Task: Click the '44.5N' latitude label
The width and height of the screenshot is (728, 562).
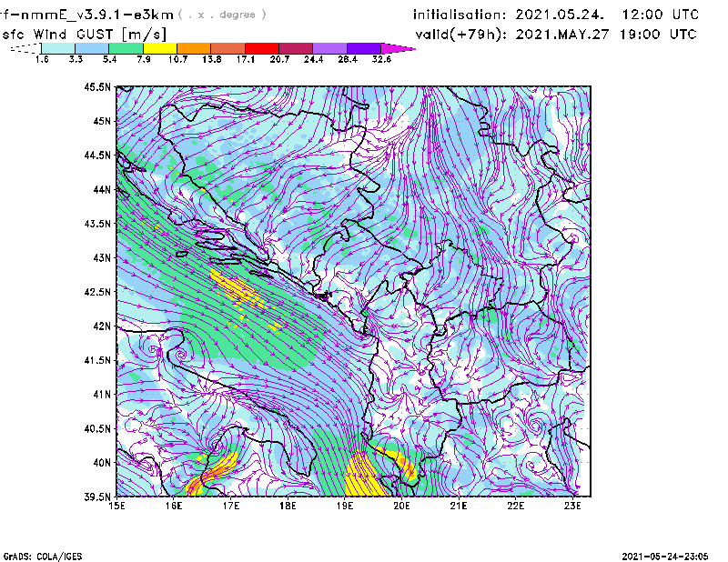Action: (x=98, y=156)
